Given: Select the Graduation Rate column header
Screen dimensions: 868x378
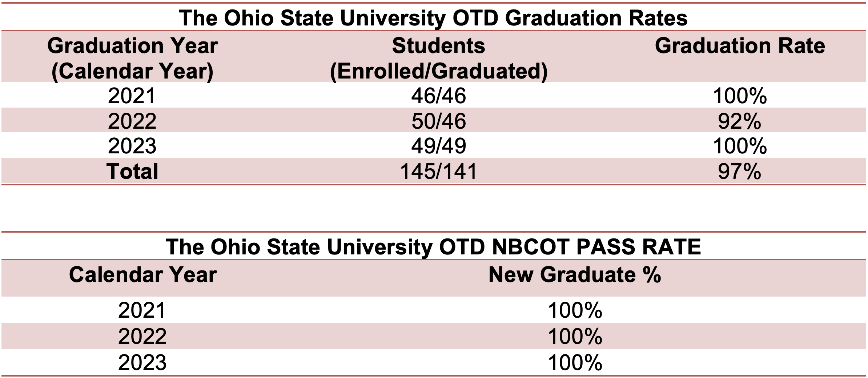Looking at the screenshot, I should click(740, 46).
